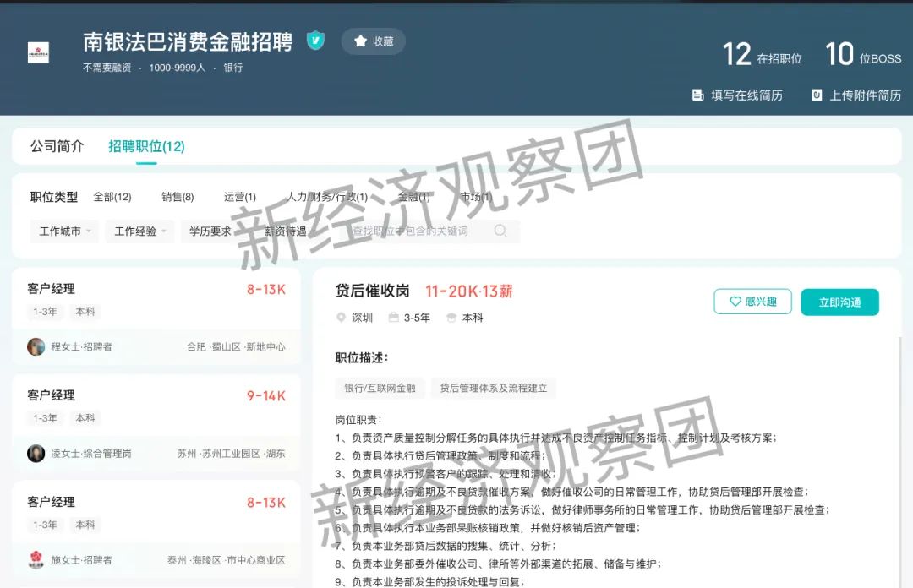The image size is (913, 588).
Task: Click the 银行/互联网金融 tag
Action: 380,389
